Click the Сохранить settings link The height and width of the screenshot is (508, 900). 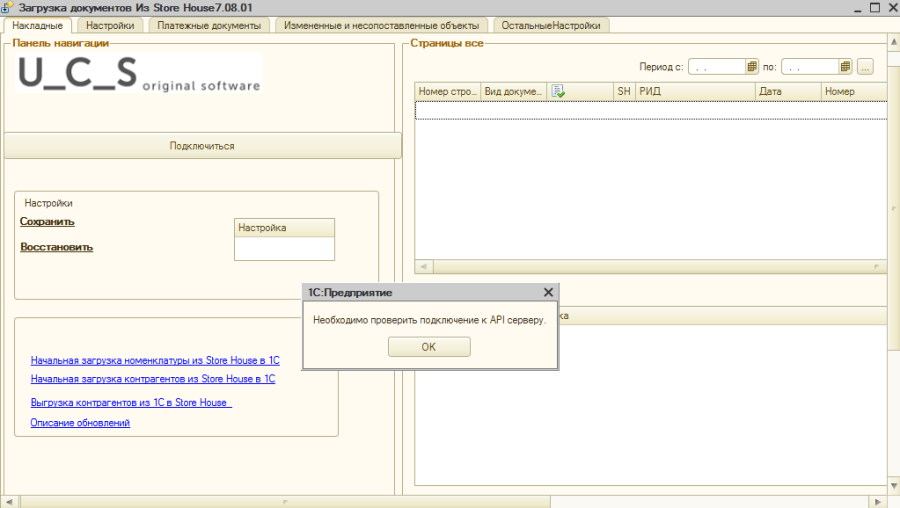tap(47, 222)
